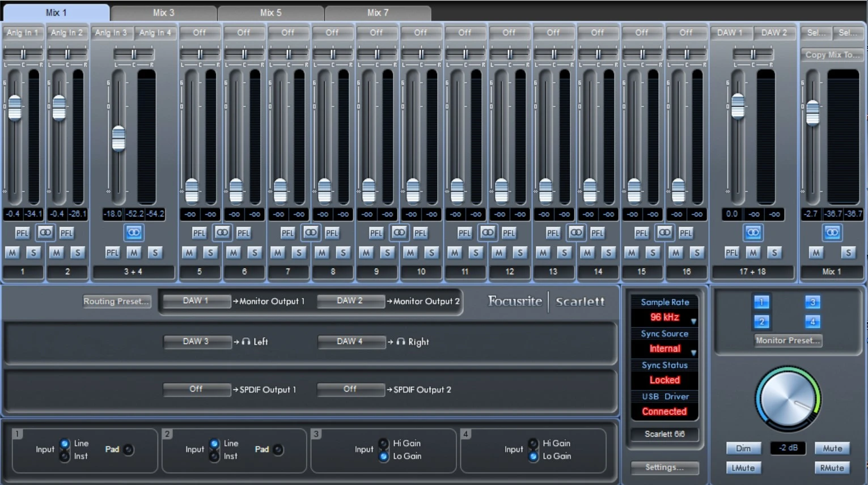Open the Settings dialog
Image resolution: width=868 pixels, height=485 pixels.
tap(664, 467)
